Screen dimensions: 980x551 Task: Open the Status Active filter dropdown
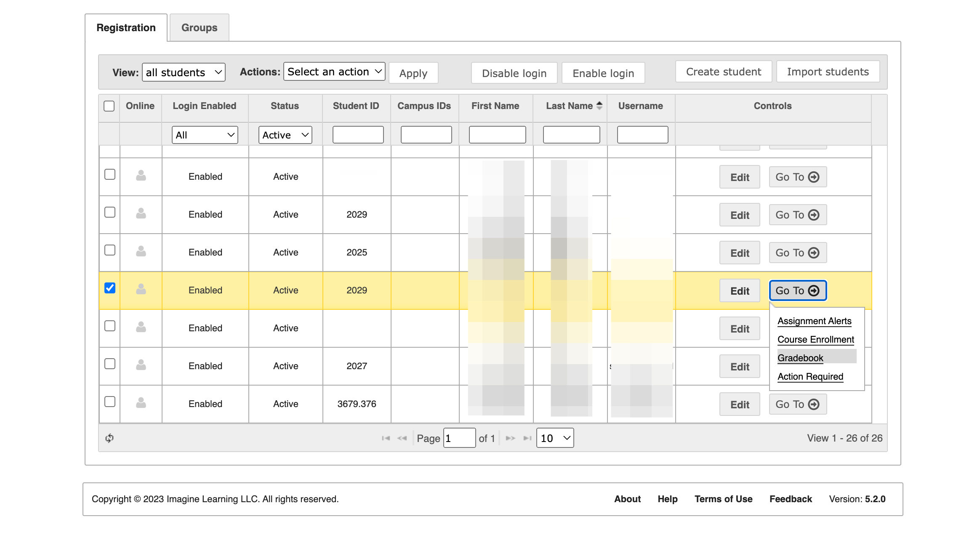[285, 135]
